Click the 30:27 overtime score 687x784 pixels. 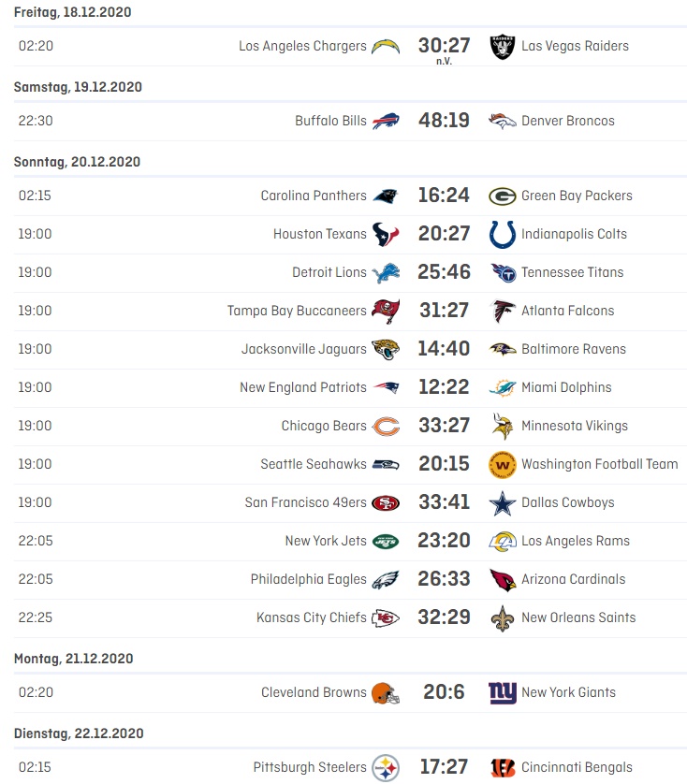[444, 46]
